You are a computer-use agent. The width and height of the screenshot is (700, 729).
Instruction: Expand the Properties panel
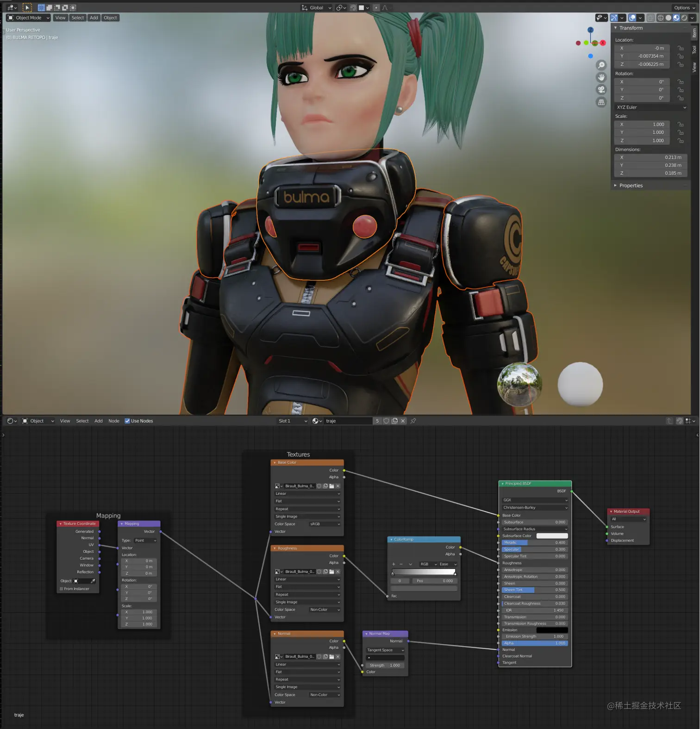point(631,186)
